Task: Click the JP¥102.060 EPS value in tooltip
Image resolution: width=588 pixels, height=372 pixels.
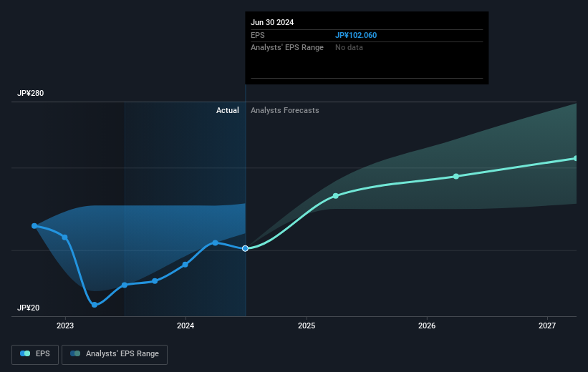Action: pos(356,35)
